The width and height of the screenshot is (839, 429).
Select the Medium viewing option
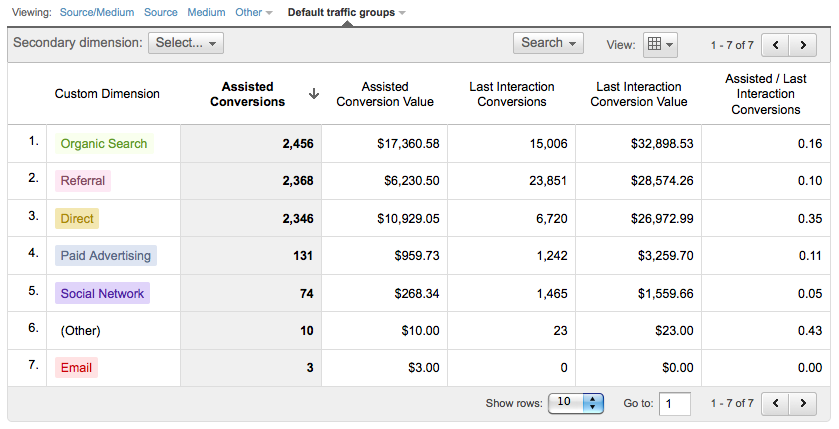(206, 13)
